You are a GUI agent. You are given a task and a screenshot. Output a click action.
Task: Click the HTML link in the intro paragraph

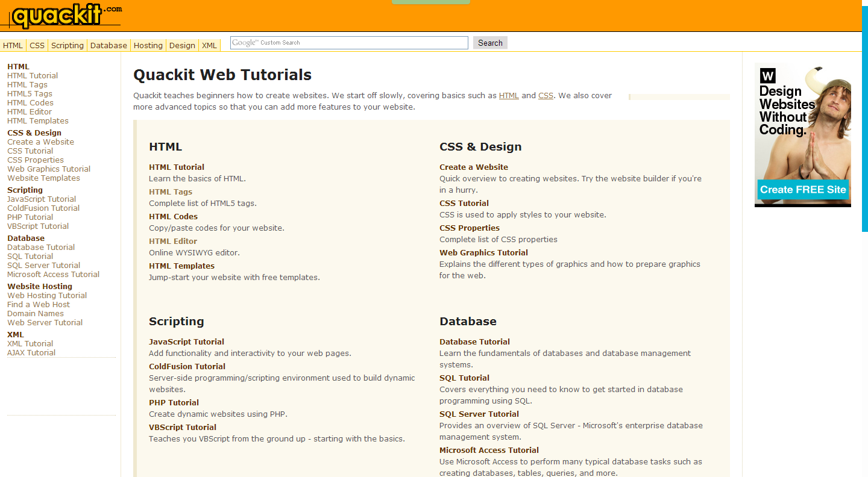(x=509, y=96)
